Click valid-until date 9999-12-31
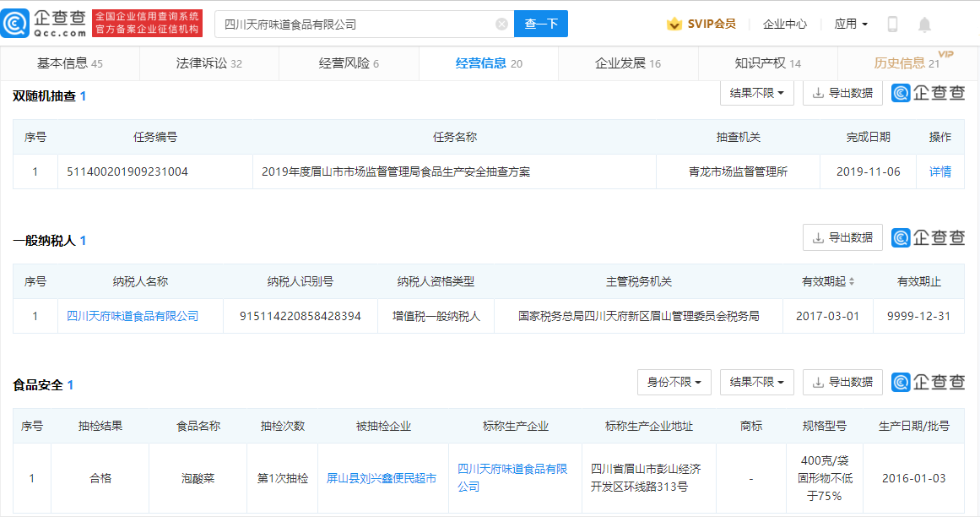 [x=918, y=316]
